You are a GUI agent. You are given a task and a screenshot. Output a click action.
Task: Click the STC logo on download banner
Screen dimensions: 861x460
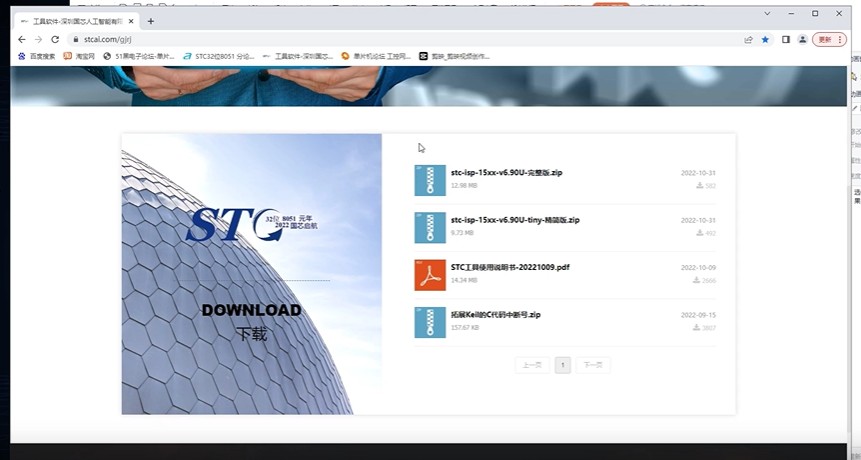coord(251,225)
